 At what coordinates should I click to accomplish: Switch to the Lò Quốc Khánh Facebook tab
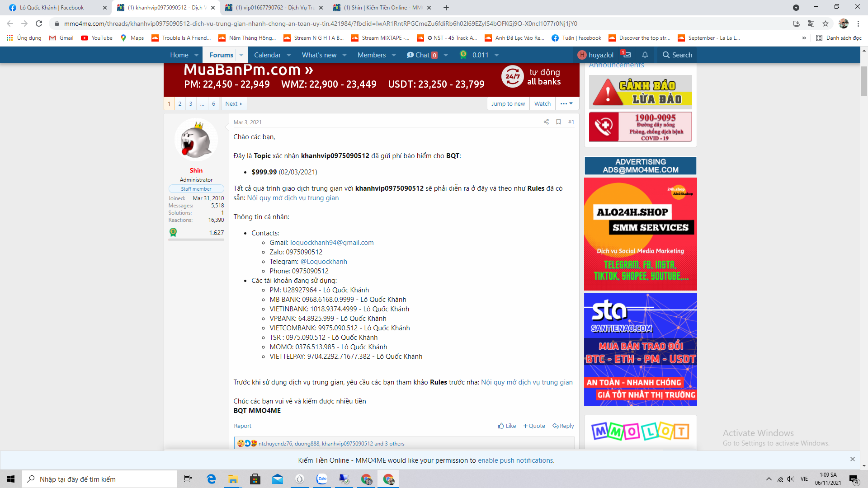click(x=52, y=8)
